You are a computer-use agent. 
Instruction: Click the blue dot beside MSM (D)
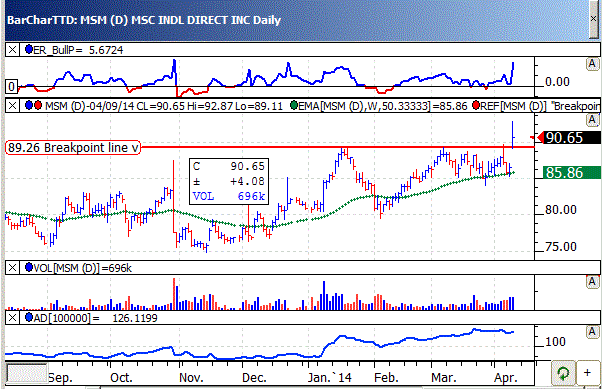pos(29,105)
